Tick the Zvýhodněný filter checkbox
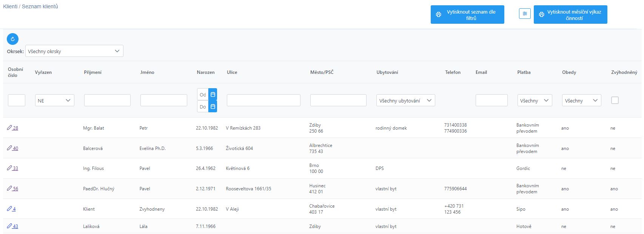This screenshot has height=234, width=644. pyautogui.click(x=615, y=100)
